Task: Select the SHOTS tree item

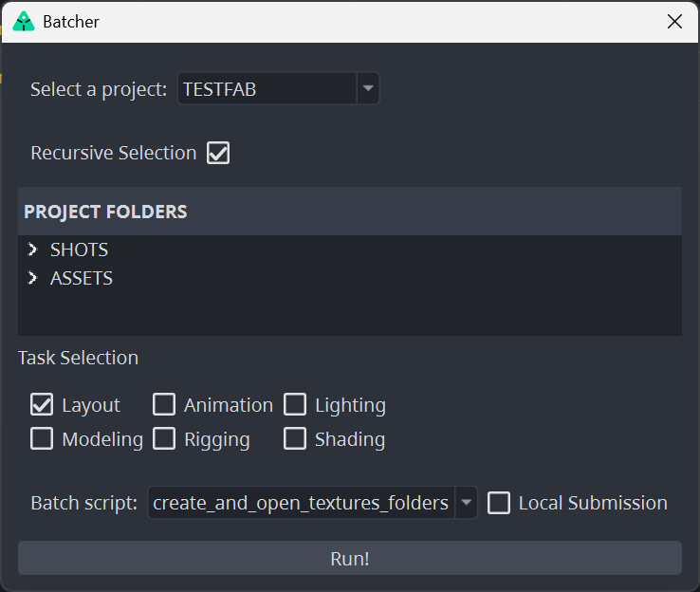Action: pos(79,250)
